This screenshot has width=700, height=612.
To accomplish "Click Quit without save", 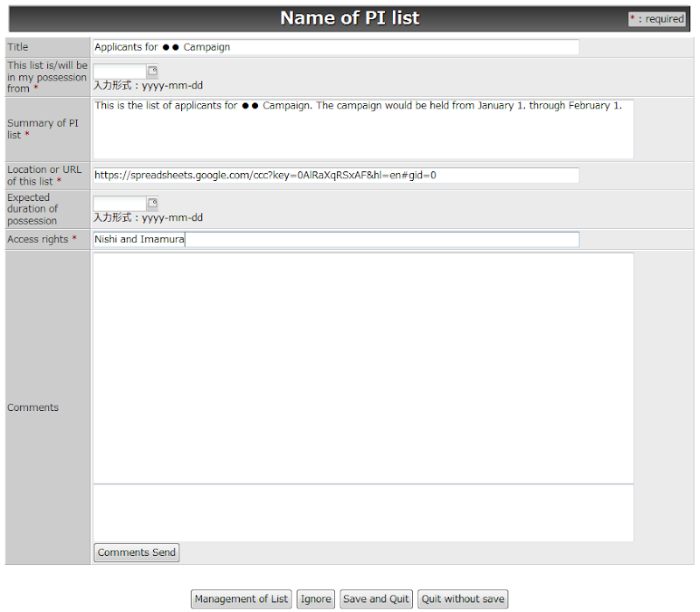I will tap(463, 599).
